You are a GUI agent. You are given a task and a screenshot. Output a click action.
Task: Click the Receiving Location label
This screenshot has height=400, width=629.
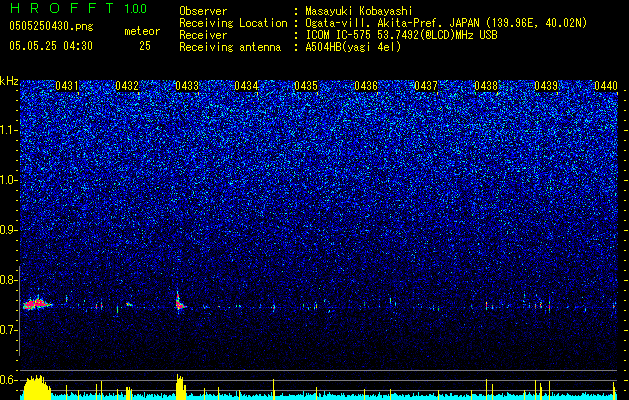click(x=233, y=23)
